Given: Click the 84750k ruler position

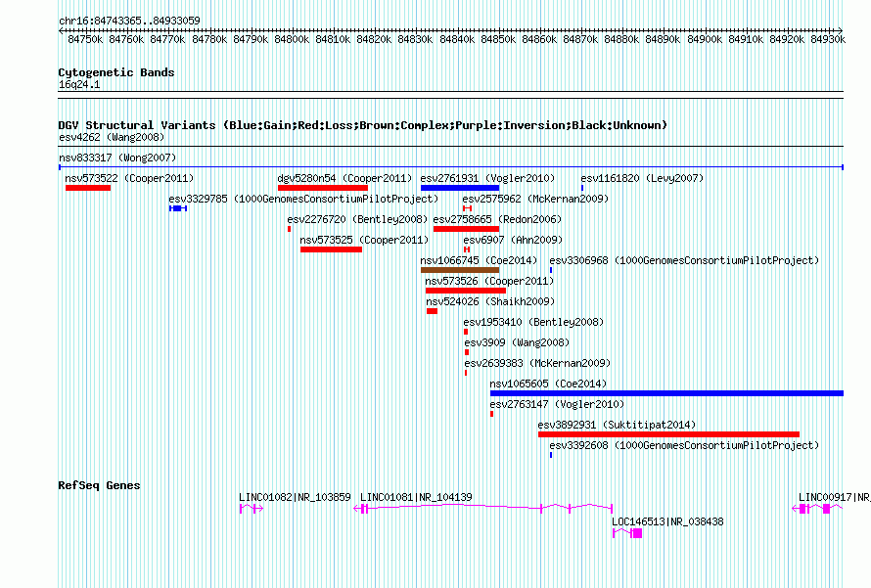Looking at the screenshot, I should pyautogui.click(x=85, y=39).
